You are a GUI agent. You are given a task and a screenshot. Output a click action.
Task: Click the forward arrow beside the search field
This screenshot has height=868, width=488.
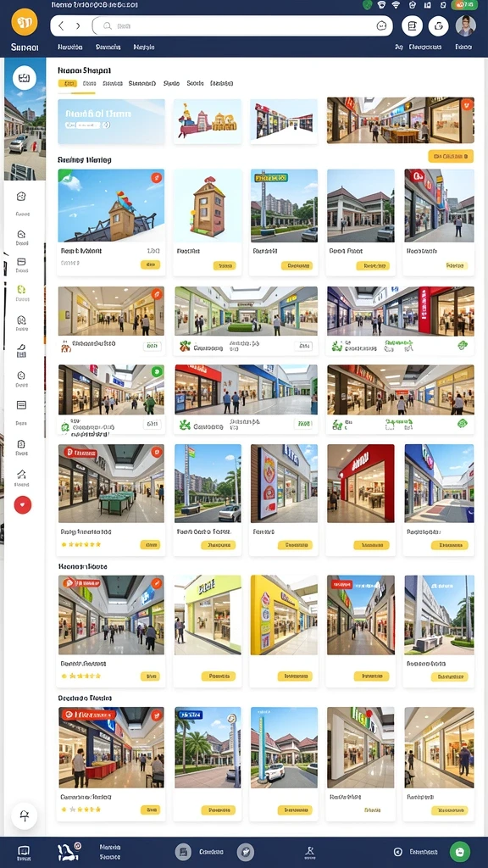click(x=78, y=26)
